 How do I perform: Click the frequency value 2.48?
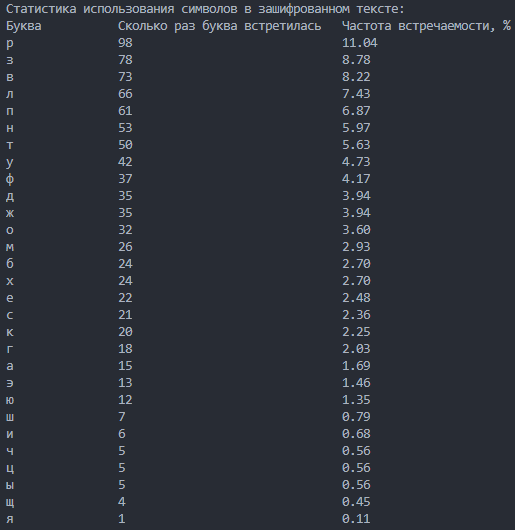point(356,298)
